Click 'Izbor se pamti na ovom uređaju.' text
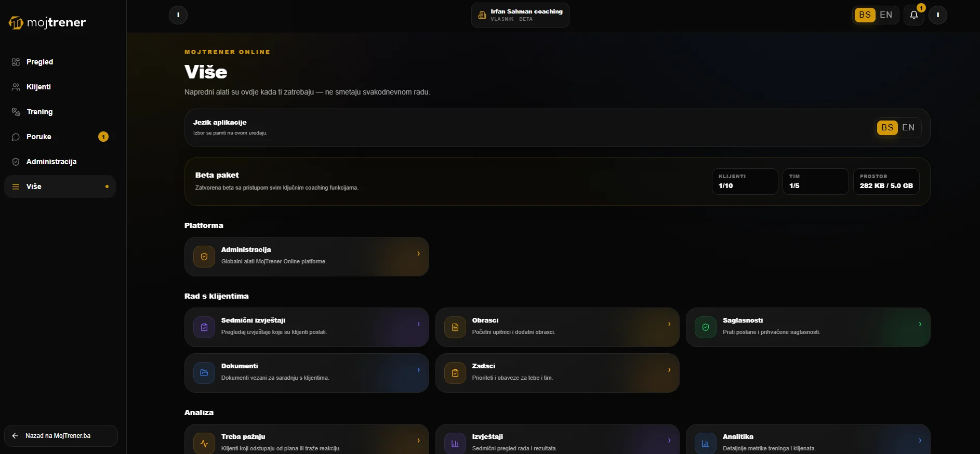The image size is (980, 454). 230,133
